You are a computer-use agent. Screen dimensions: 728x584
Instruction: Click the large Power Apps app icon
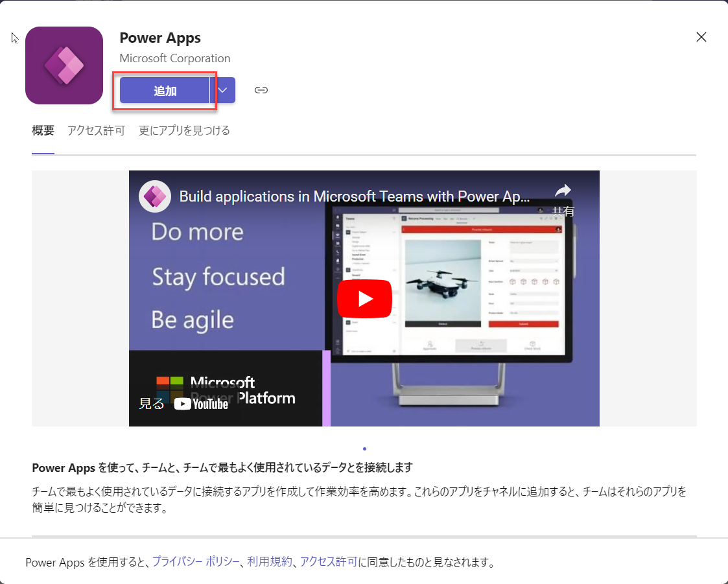64,65
